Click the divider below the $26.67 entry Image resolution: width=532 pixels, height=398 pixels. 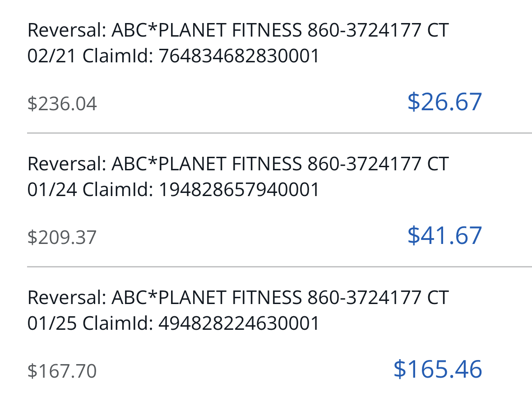279,133
